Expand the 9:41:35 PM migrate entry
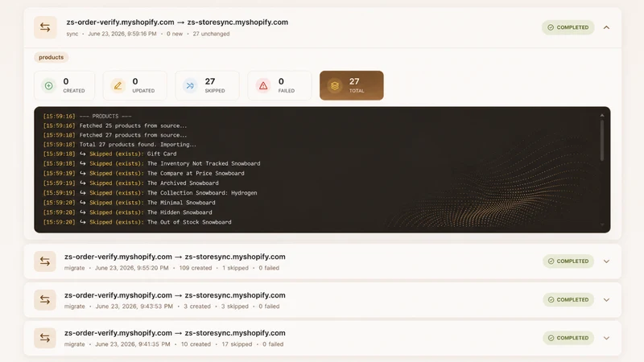644x362 pixels. (606, 338)
